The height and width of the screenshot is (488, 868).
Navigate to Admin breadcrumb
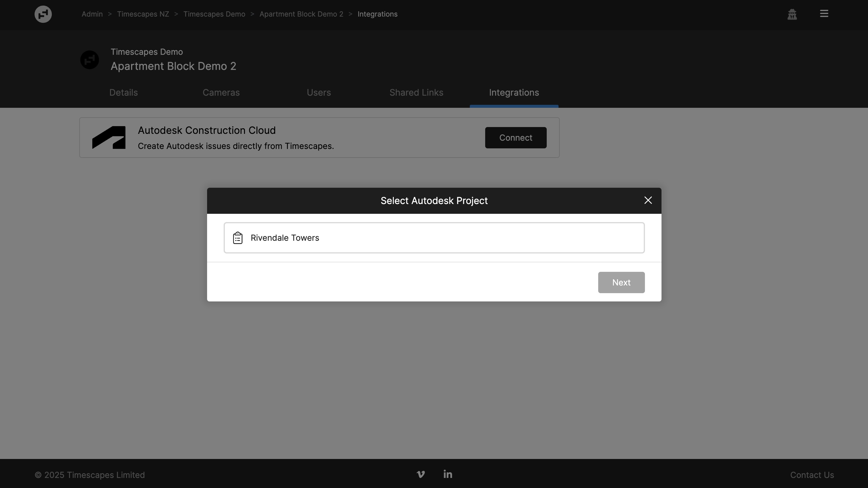(92, 14)
